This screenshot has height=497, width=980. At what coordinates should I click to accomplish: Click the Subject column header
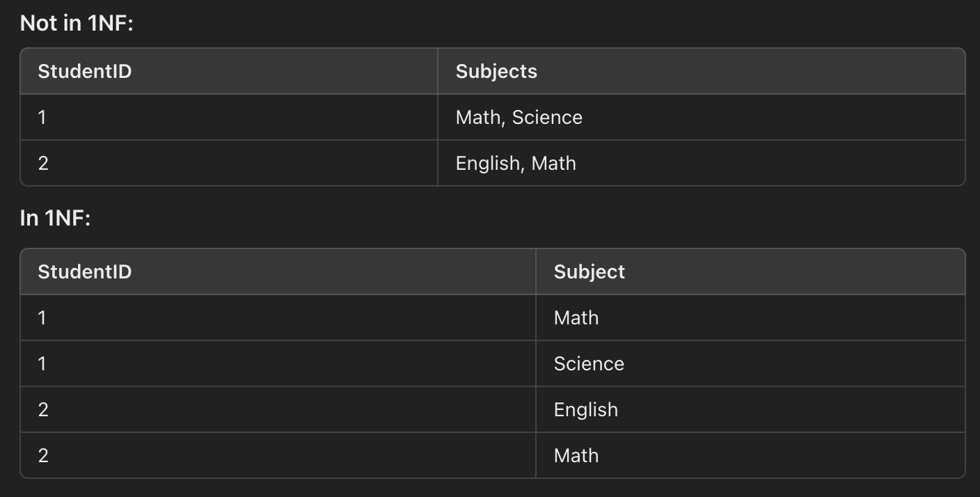(x=750, y=271)
